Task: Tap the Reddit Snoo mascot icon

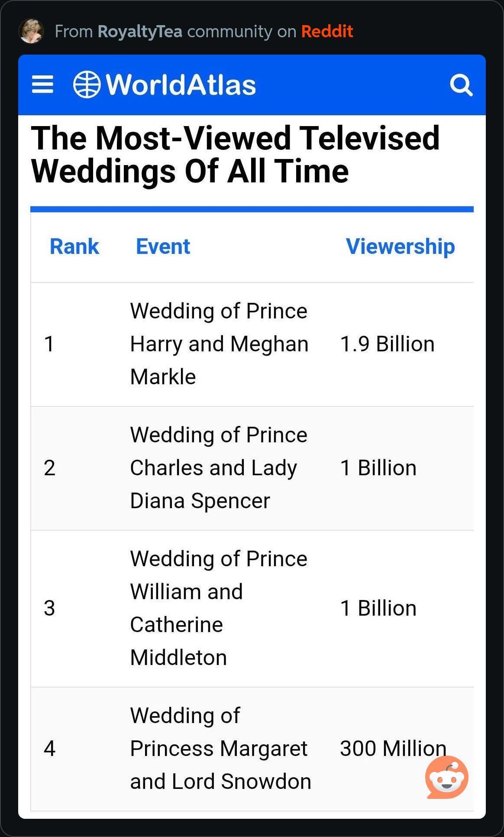Action: [447, 777]
